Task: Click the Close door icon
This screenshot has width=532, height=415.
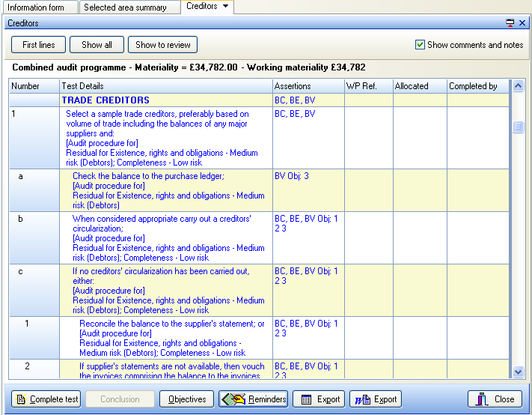Action: point(482,399)
